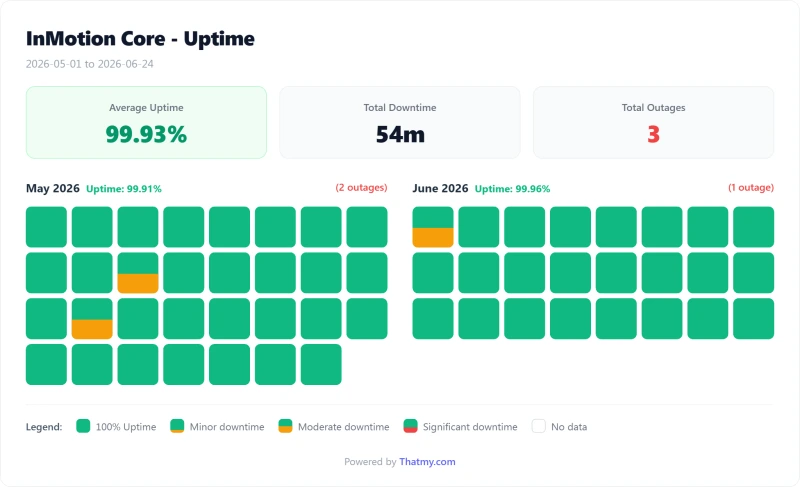Click the Significant downtime legend swatch
The width and height of the screenshot is (800, 487).
(410, 426)
